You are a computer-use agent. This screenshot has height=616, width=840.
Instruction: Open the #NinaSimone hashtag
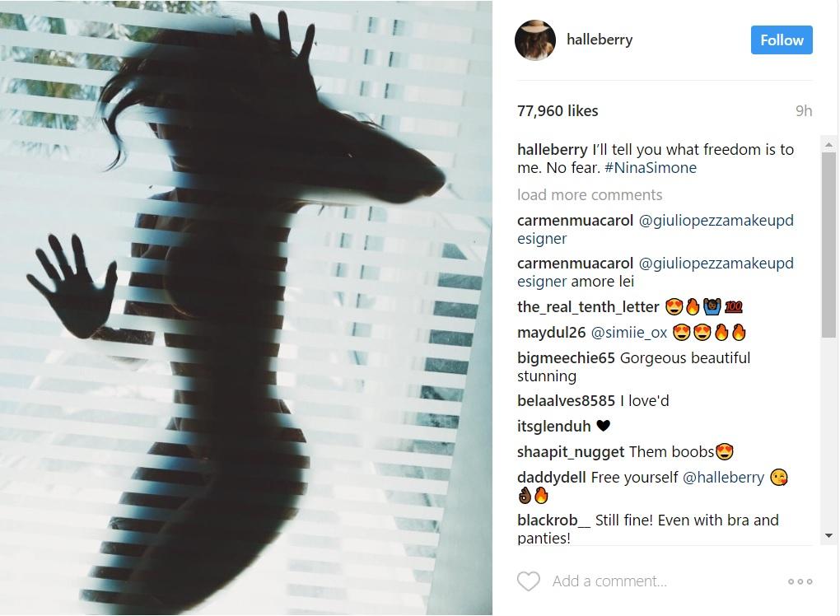[x=651, y=168]
